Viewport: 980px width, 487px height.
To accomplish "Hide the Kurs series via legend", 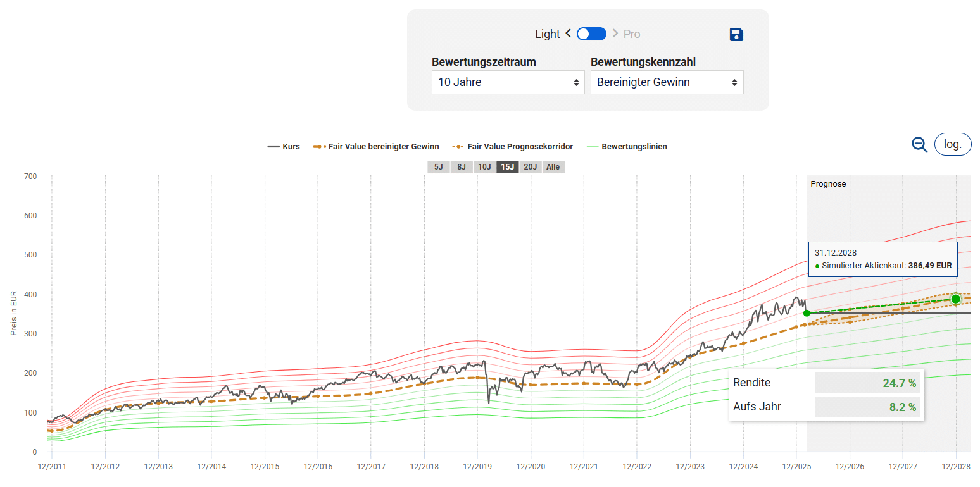I will [284, 147].
